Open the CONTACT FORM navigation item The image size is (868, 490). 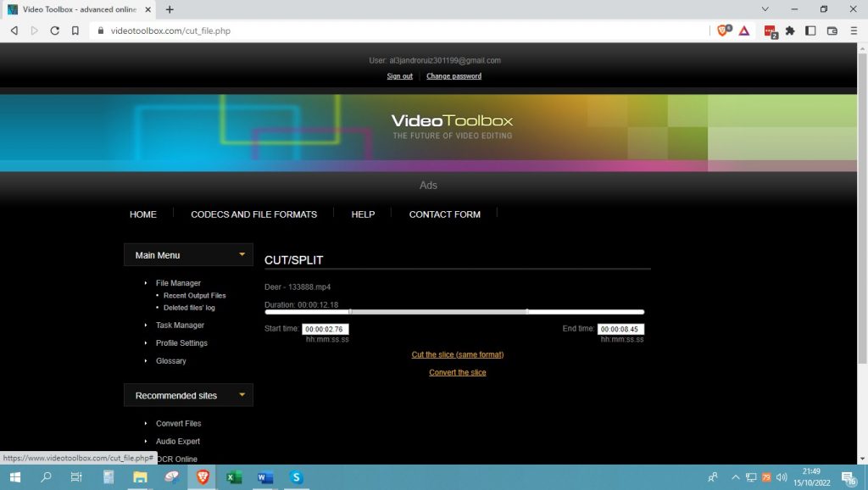[x=444, y=214]
